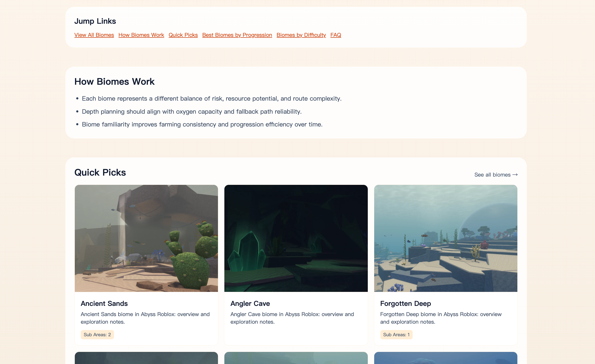Open the Biomes by Difficulty link
The width and height of the screenshot is (595, 364).
click(x=301, y=35)
